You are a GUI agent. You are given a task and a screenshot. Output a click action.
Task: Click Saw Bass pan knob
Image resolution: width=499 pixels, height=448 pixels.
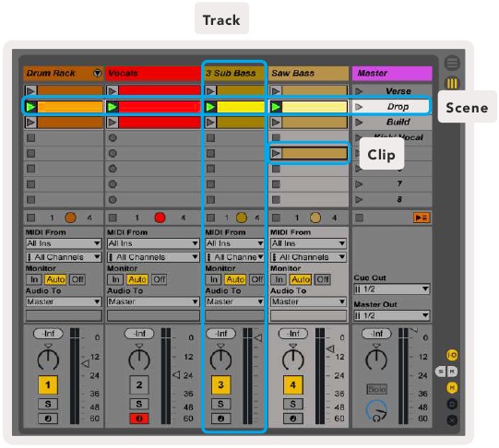(x=293, y=360)
